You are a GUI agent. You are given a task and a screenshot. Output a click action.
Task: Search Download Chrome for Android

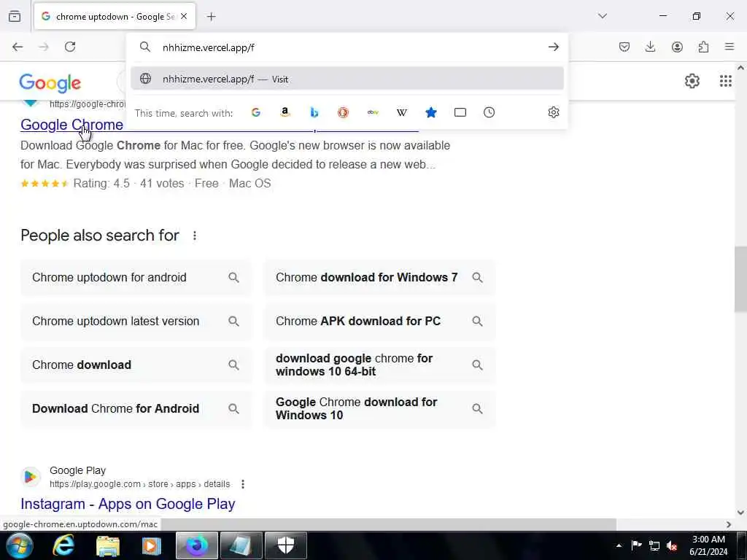coord(136,408)
